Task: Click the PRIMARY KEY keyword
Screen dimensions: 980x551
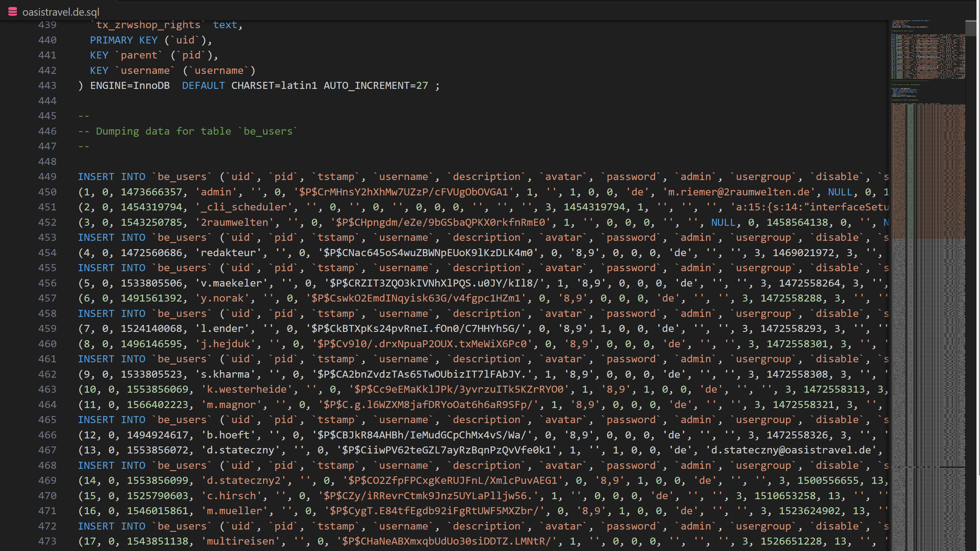Action: [x=123, y=40]
